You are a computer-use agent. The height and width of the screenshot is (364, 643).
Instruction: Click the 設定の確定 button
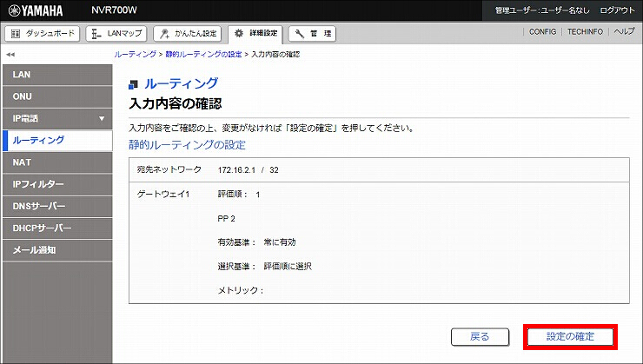(x=570, y=337)
